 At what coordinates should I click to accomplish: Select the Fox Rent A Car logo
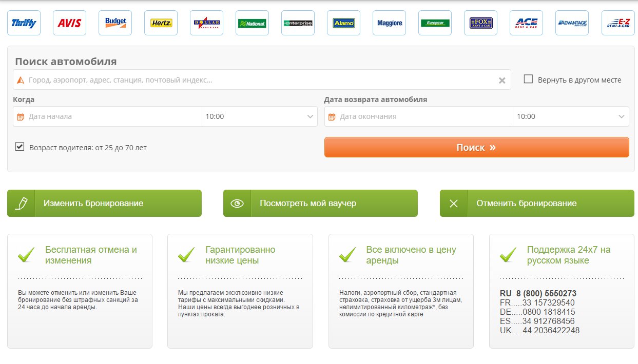coord(481,23)
